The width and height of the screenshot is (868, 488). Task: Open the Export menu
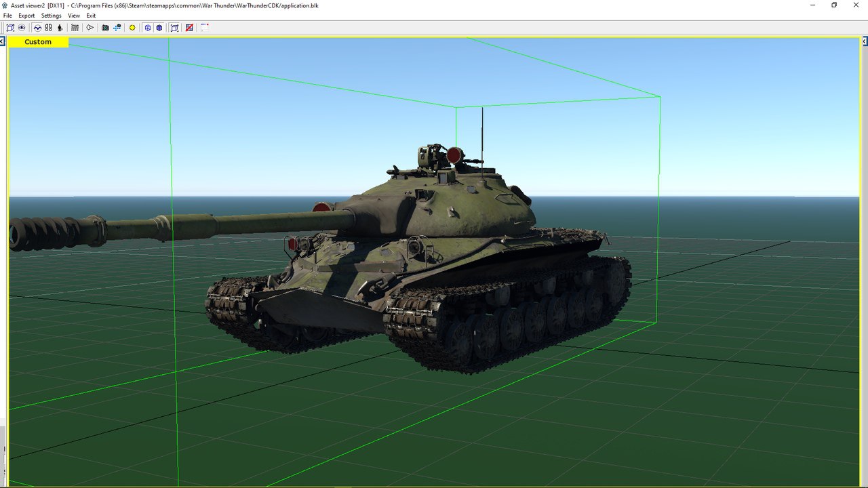tap(26, 16)
